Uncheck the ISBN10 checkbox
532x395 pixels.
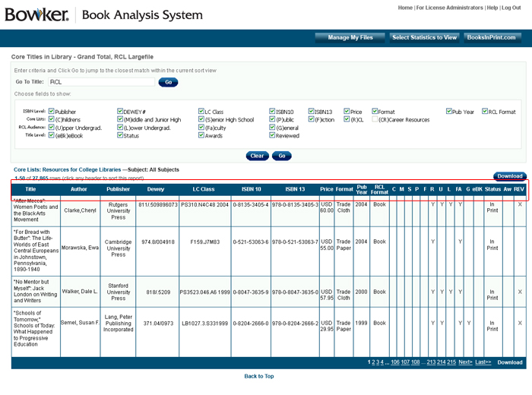pyautogui.click(x=272, y=111)
